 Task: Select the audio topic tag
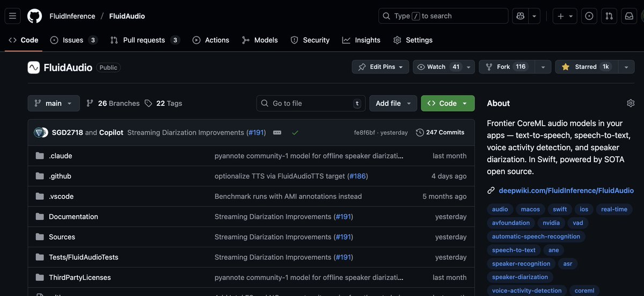pyautogui.click(x=500, y=210)
